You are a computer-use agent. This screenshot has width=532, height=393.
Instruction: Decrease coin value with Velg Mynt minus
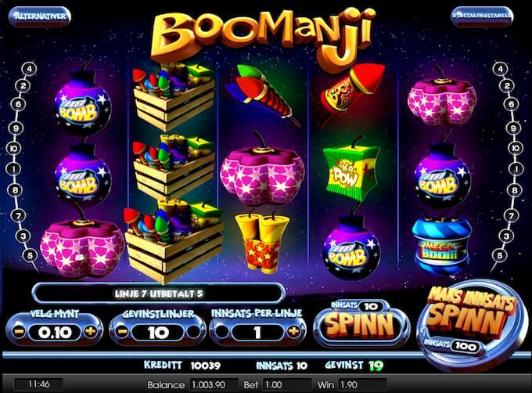(20, 332)
